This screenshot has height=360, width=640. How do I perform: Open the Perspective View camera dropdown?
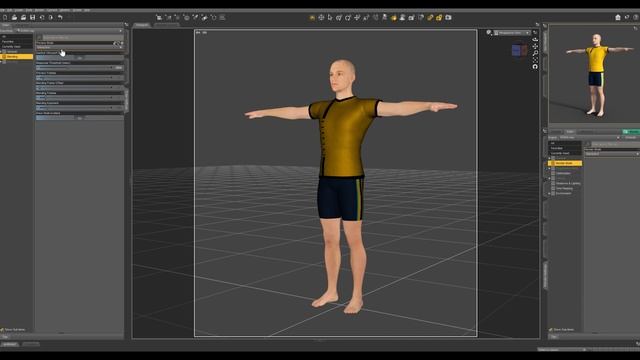512,33
